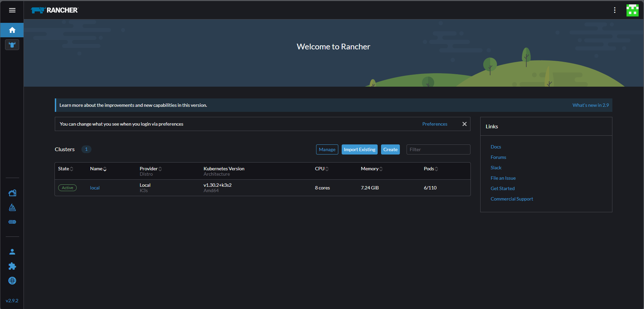644x309 pixels.
Task: Open the Forums link
Action: point(498,157)
